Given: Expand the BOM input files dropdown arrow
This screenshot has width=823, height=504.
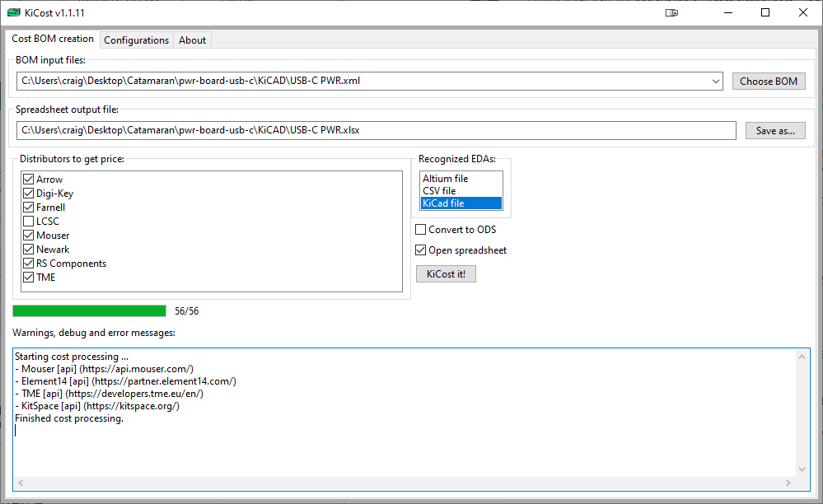Looking at the screenshot, I should click(x=715, y=82).
